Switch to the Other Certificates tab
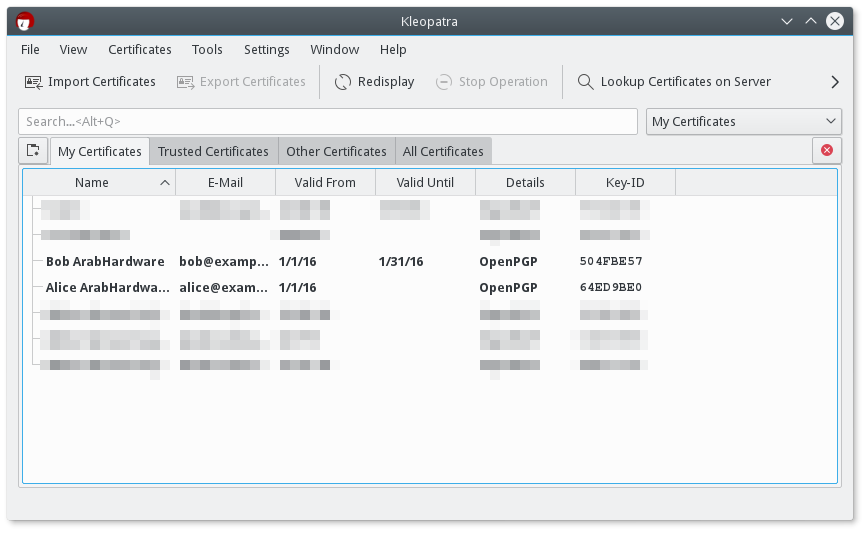 336,151
